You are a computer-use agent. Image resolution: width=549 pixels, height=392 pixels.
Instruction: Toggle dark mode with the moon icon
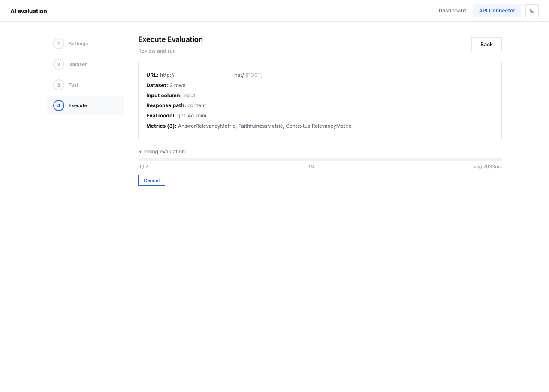pos(532,11)
